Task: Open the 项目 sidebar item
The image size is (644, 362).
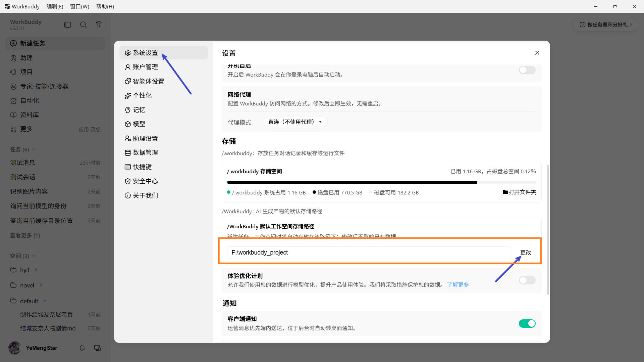Action: click(55, 72)
